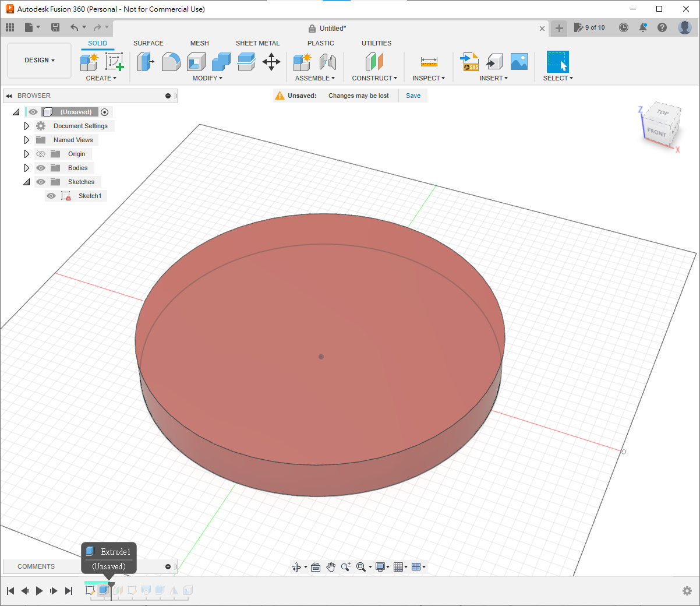Choose the Fillet tool in Modify
Screen dimensions: 700x606
pos(171,61)
